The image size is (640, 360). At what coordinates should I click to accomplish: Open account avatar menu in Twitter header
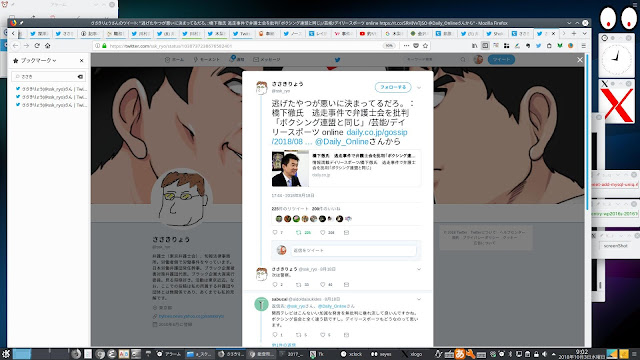pyautogui.click(x=478, y=60)
